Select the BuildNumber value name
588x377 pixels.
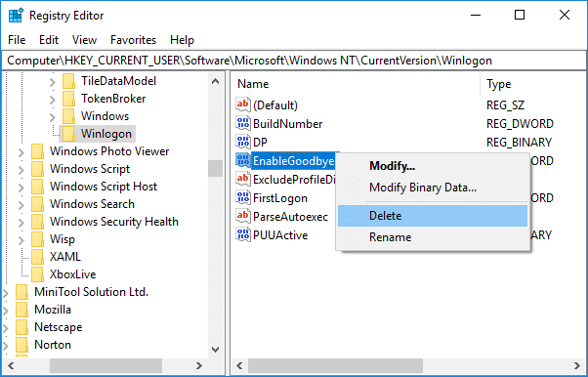(x=287, y=124)
